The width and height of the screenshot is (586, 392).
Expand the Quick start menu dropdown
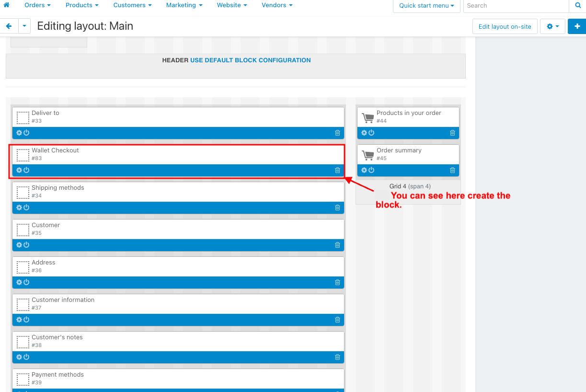[x=426, y=6]
